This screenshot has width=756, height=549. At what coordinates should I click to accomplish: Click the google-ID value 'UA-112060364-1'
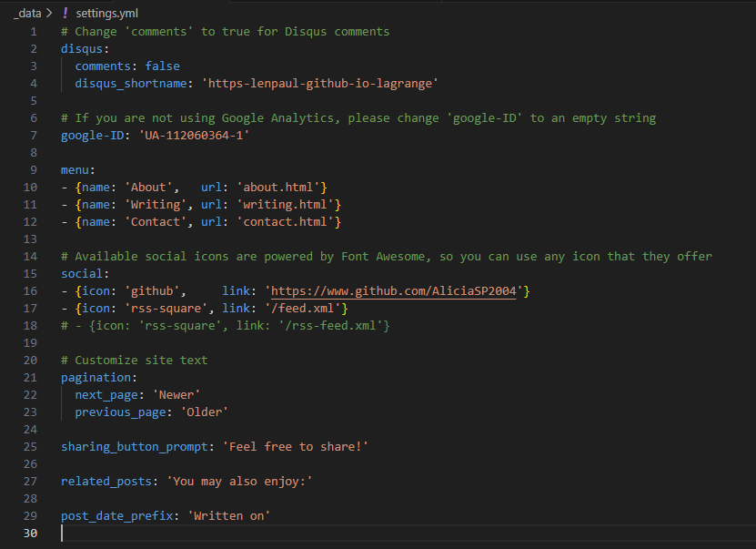(x=194, y=136)
